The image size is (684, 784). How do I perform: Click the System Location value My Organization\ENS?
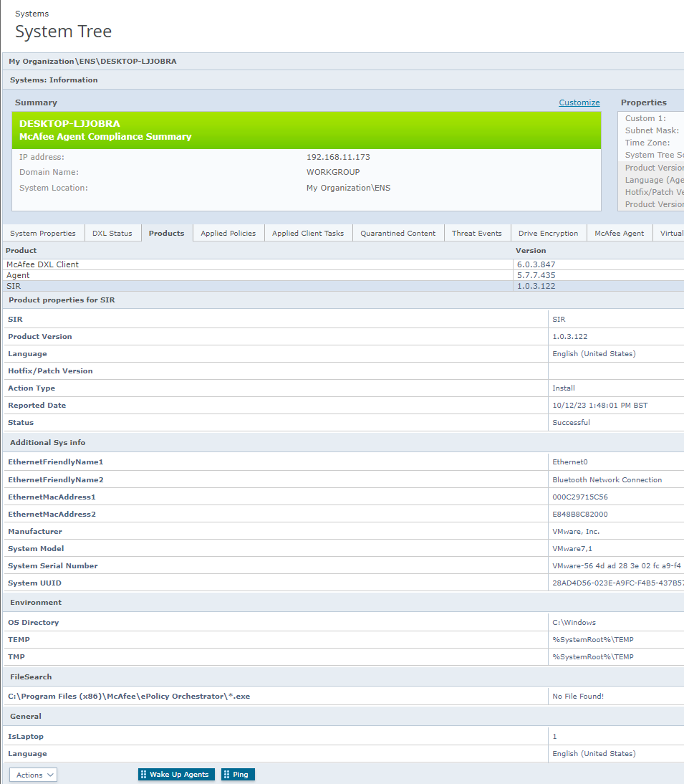(x=349, y=188)
